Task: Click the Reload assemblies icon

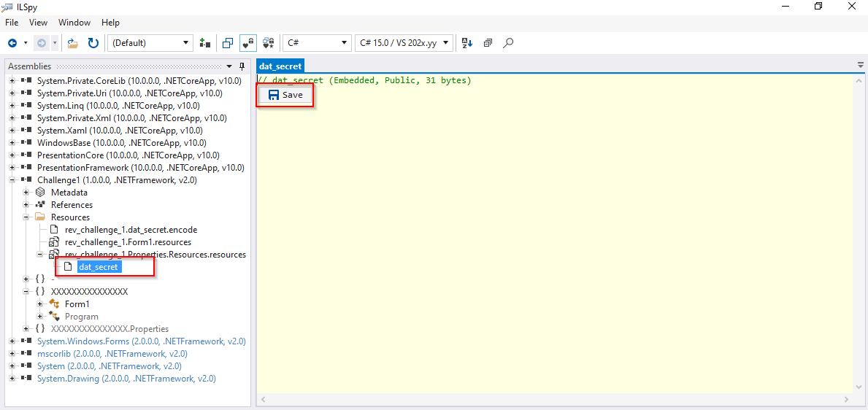Action: [x=93, y=42]
